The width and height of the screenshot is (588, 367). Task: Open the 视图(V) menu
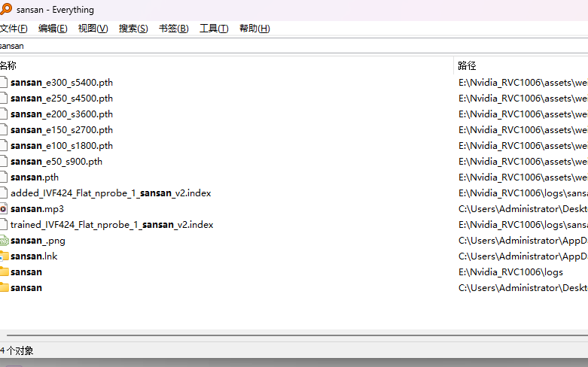[93, 29]
